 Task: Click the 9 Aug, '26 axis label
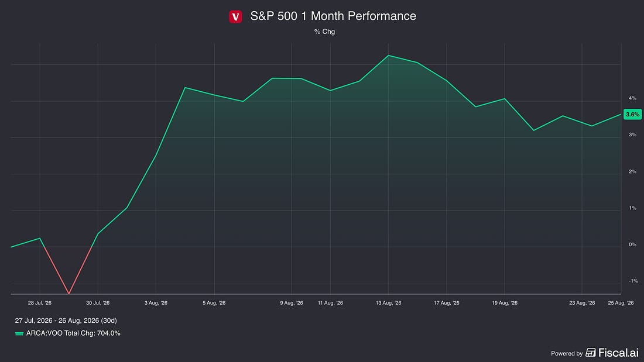292,303
